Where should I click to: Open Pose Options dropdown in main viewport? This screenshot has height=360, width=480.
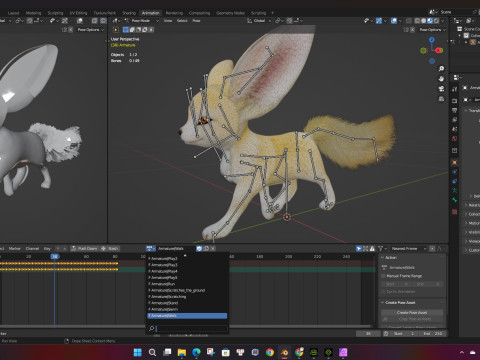coord(433,30)
